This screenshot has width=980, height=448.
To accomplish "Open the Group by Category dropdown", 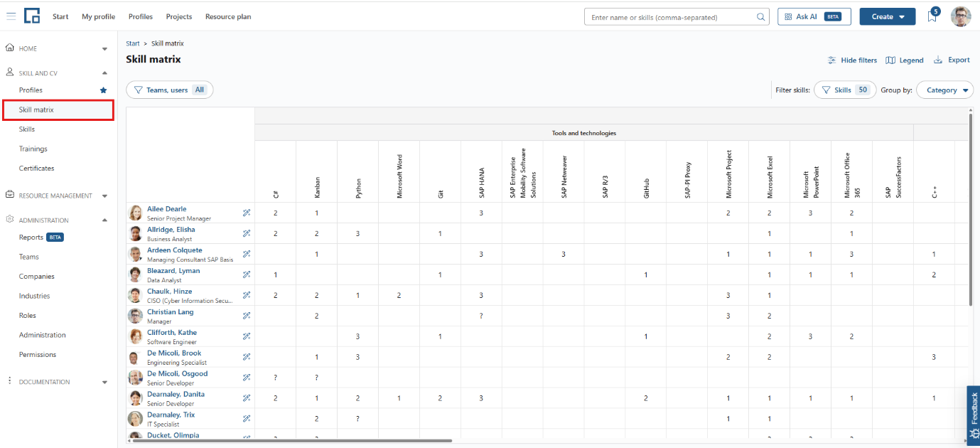I will pos(945,90).
